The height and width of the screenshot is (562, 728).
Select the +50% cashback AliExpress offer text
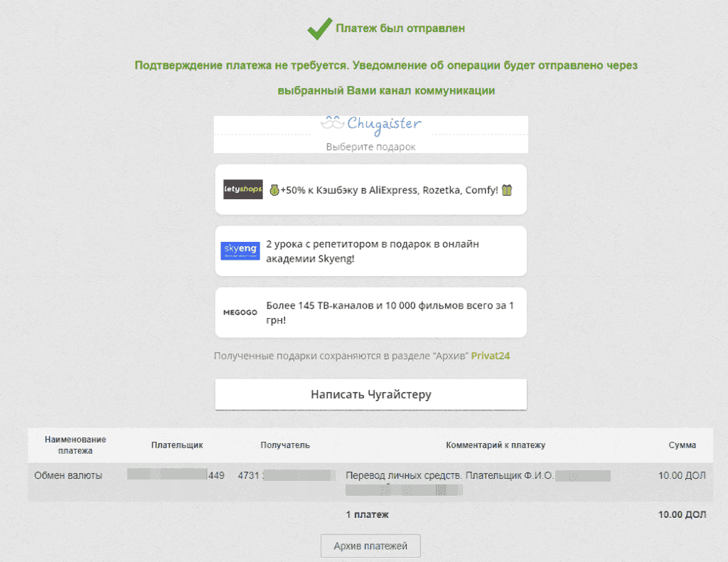pos(390,191)
